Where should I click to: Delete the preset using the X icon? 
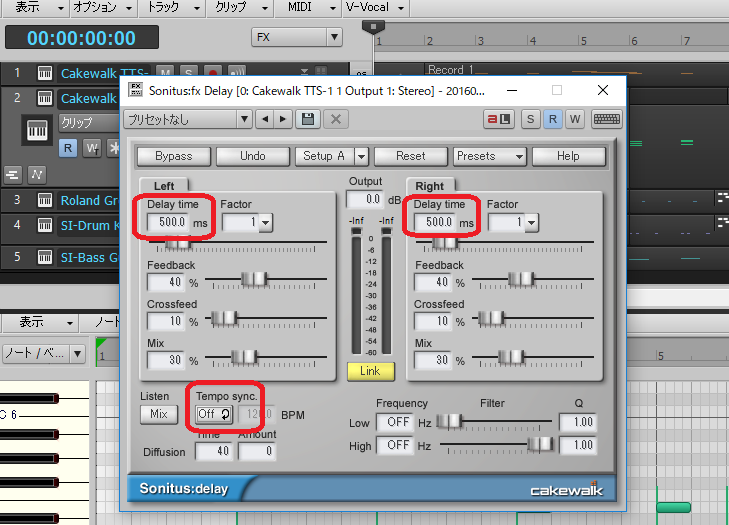point(336,119)
